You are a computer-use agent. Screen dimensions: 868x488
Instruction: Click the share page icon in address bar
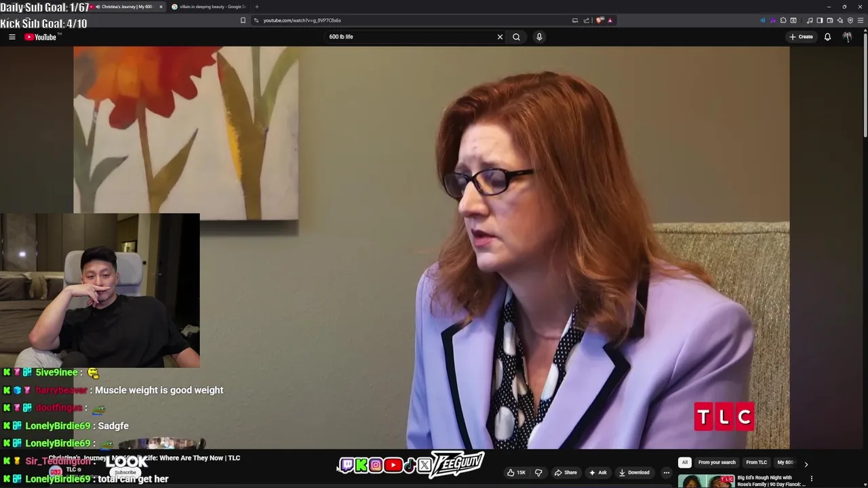(x=587, y=20)
